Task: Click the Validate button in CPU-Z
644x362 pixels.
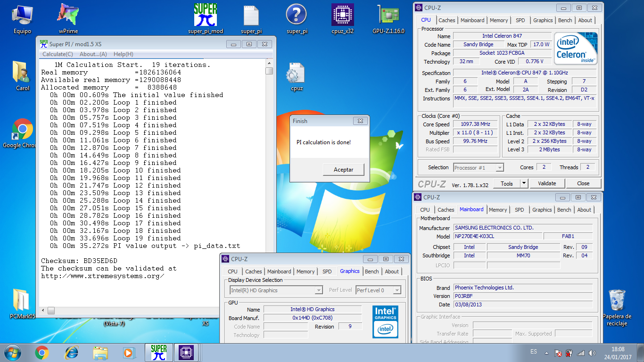Action: tap(547, 183)
